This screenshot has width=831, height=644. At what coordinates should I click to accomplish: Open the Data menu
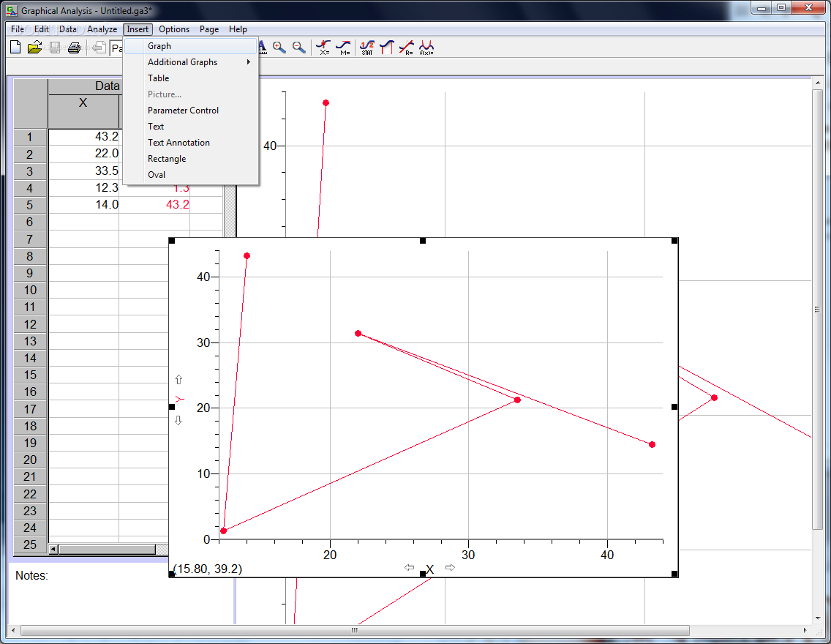coord(68,29)
